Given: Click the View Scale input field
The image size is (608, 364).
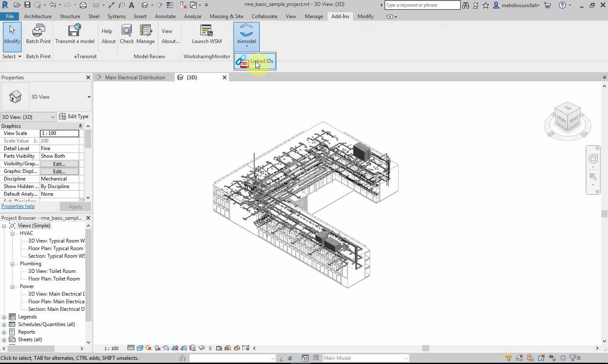Looking at the screenshot, I should [x=59, y=133].
